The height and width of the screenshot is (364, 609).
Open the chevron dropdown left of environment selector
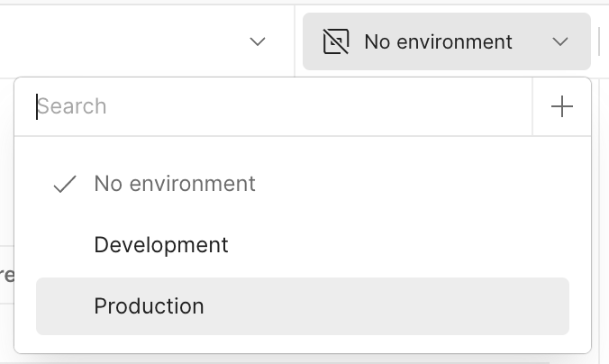click(x=258, y=41)
